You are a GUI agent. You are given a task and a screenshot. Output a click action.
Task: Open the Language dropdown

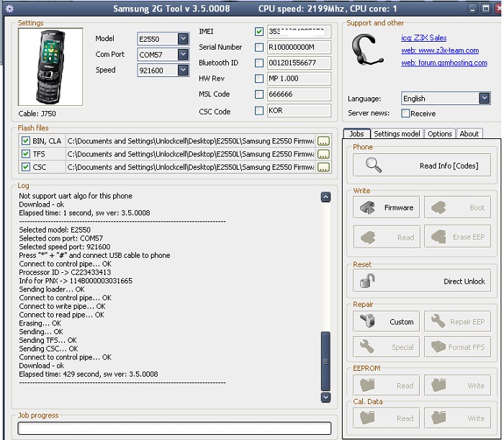[485, 98]
